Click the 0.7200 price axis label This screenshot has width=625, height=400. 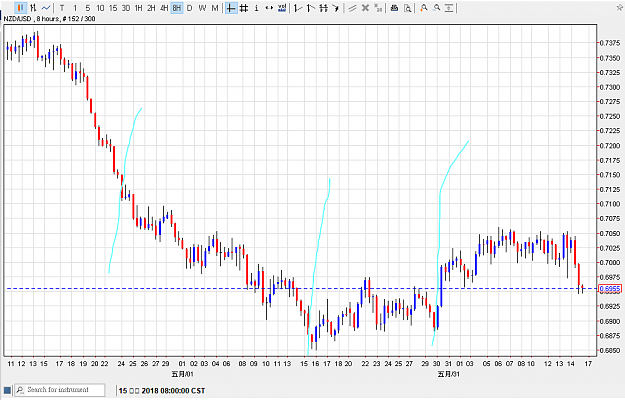[x=610, y=146]
